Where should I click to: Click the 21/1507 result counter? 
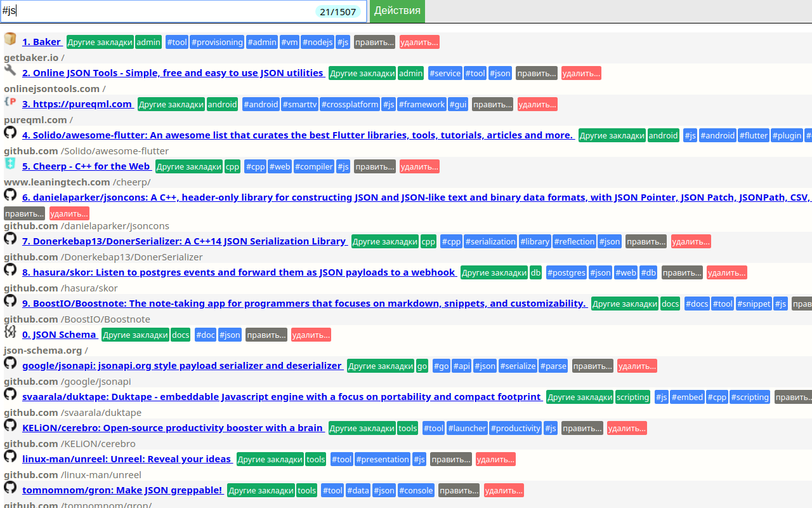(338, 11)
